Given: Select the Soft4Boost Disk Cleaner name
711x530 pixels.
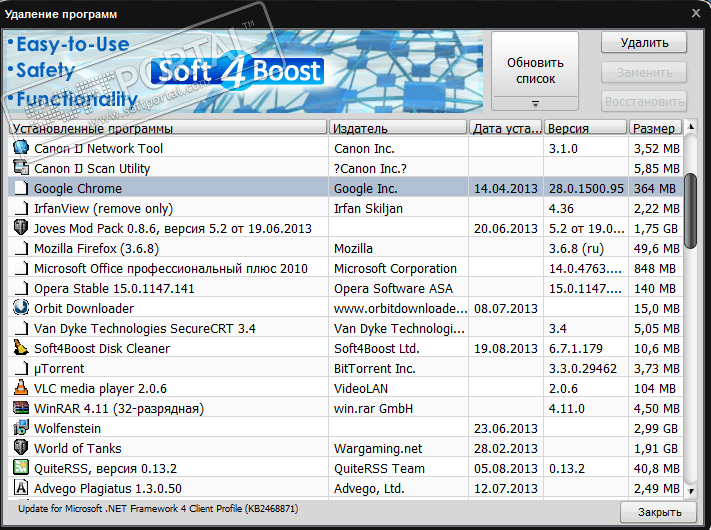Looking at the screenshot, I should point(102,348).
